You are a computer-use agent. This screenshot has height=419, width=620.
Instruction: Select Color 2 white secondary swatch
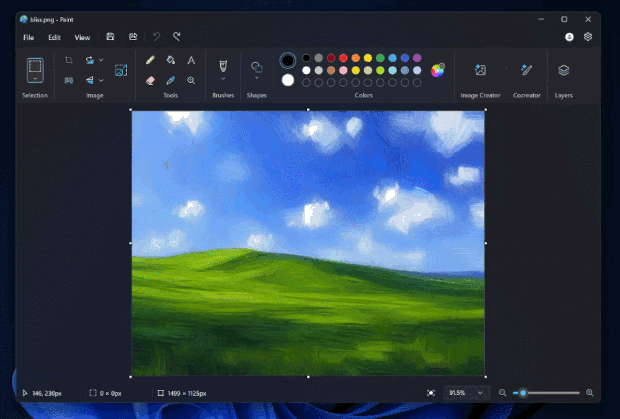tap(288, 80)
